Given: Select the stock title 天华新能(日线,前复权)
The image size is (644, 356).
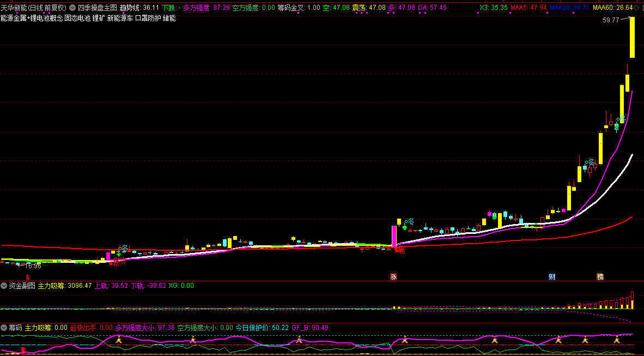Looking at the screenshot, I should (34, 8).
